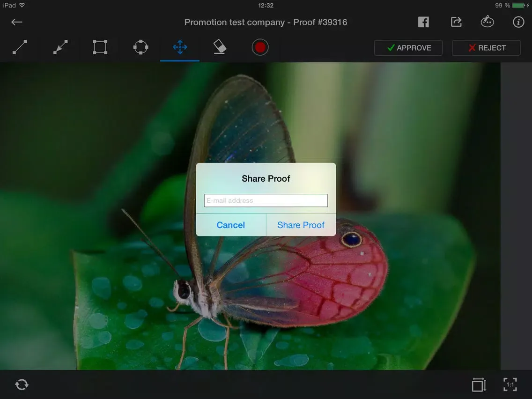The width and height of the screenshot is (532, 399).
Task: Set zoom to 1:1 actual size
Action: (510, 385)
